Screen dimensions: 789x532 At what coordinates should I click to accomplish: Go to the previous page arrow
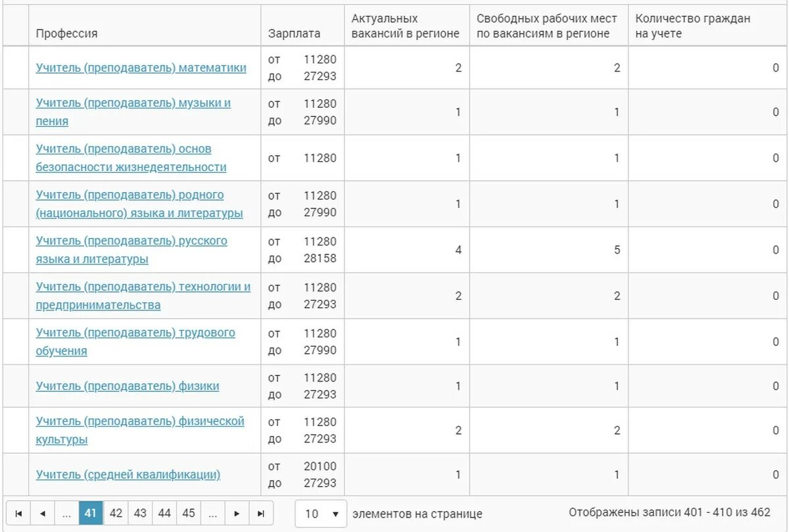pyautogui.click(x=43, y=514)
